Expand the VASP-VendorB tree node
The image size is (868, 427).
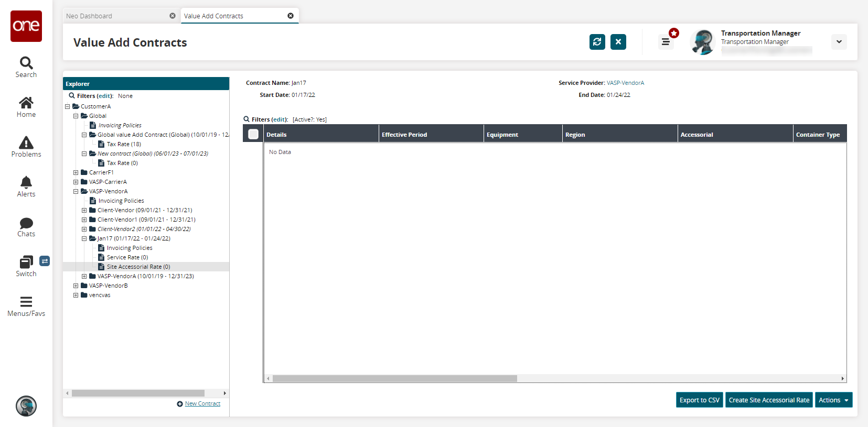tap(76, 286)
